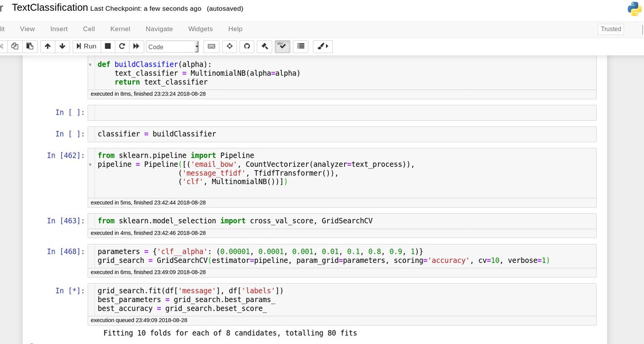Click the grid_search.fit code line
The height and width of the screenshot is (344, 644).
[x=191, y=291]
